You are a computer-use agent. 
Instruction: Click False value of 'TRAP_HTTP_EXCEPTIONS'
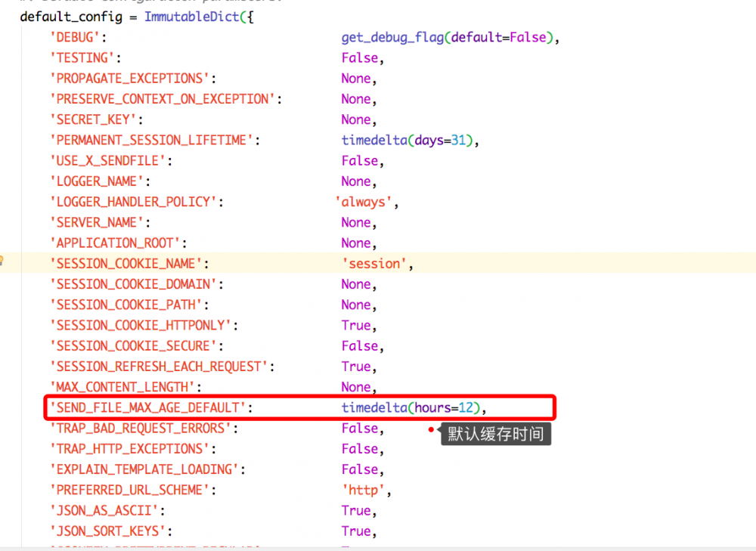click(360, 449)
